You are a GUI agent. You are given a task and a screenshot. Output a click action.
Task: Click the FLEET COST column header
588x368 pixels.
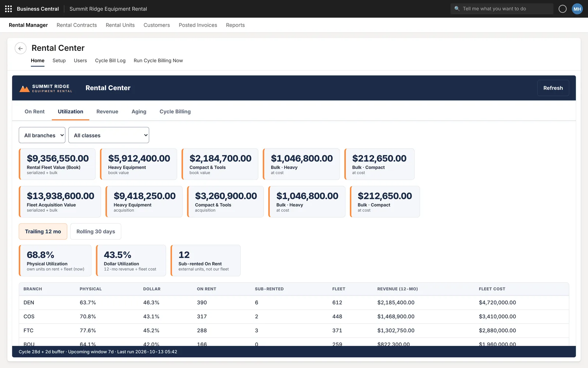(492, 289)
